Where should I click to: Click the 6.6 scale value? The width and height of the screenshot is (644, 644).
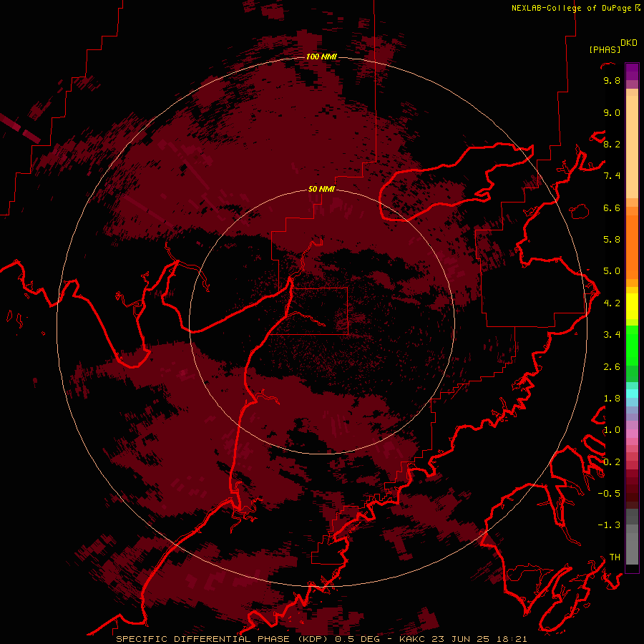[x=612, y=208]
